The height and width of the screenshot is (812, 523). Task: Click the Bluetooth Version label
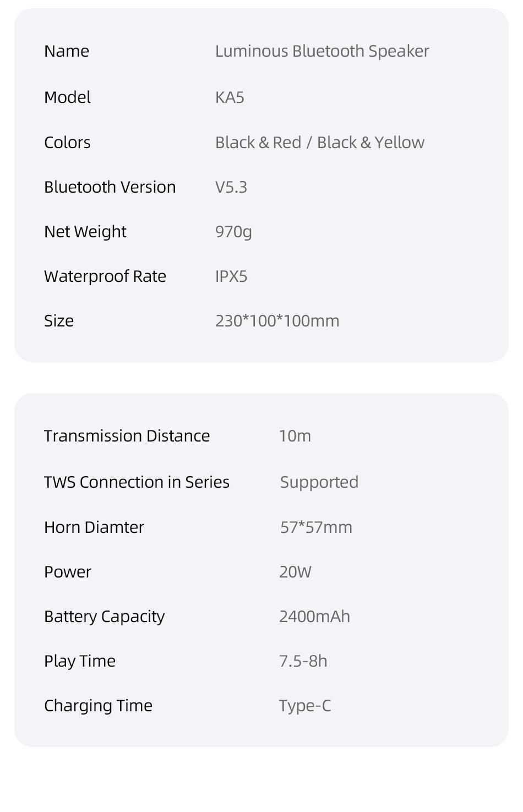[x=110, y=187]
